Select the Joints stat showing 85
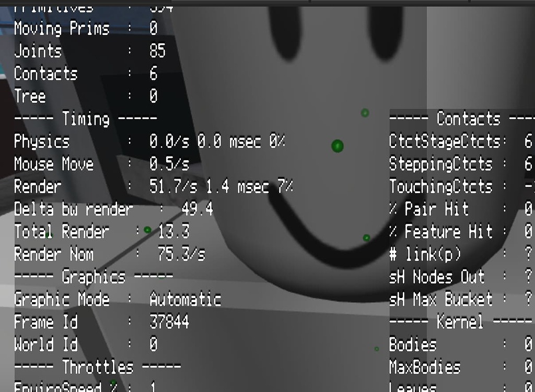This screenshot has width=535, height=392. pyautogui.click(x=89, y=51)
